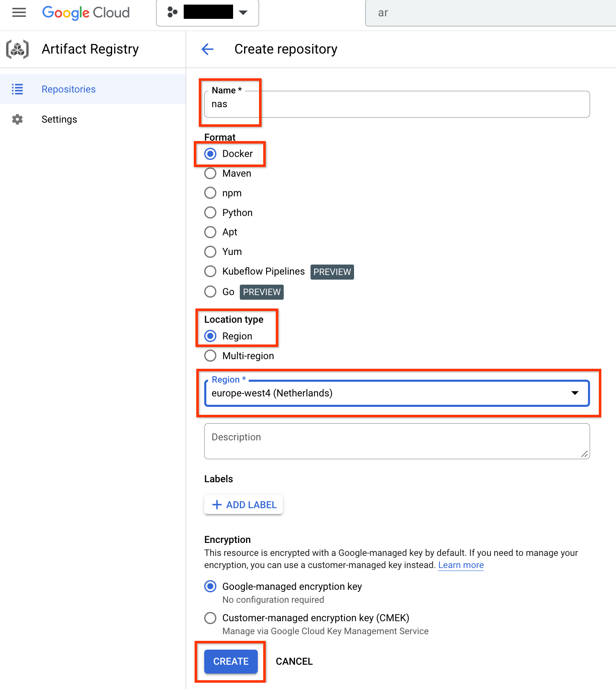Screen dimensions: 616x689
Task: Click the Artifact Registry hexagon icon
Action: coord(17,49)
